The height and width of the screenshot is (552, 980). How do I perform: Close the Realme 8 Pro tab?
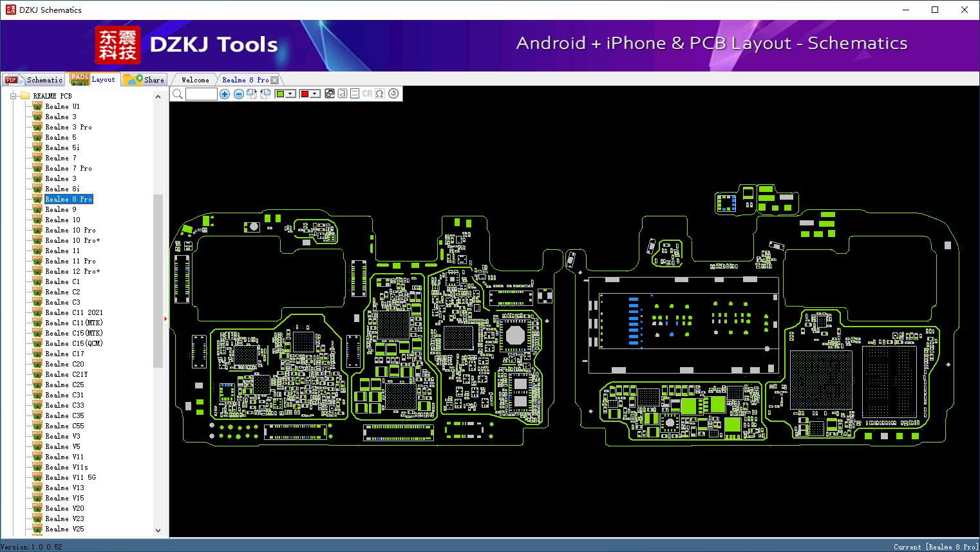point(275,80)
